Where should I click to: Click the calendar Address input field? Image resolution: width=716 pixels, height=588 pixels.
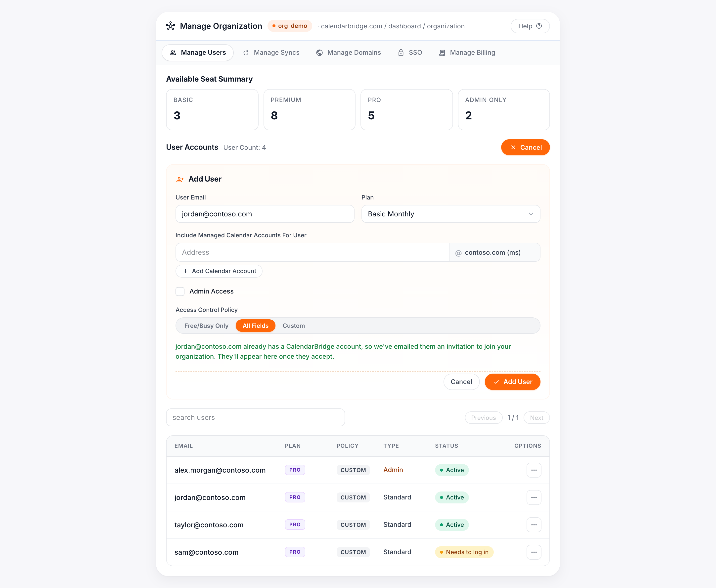coord(313,252)
